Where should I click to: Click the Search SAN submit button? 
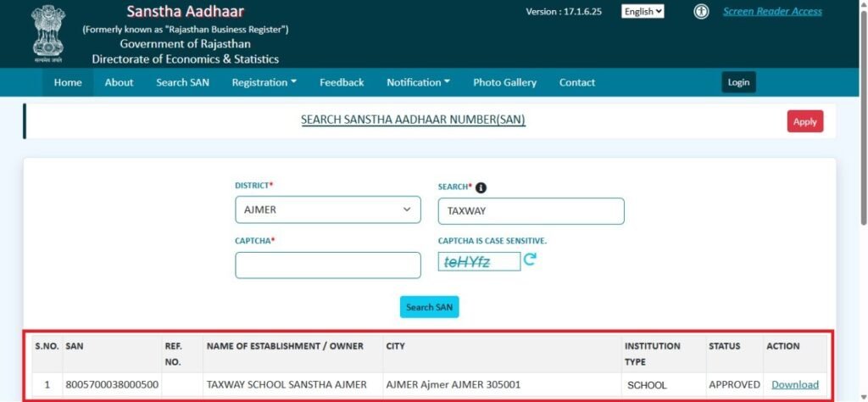(x=430, y=307)
